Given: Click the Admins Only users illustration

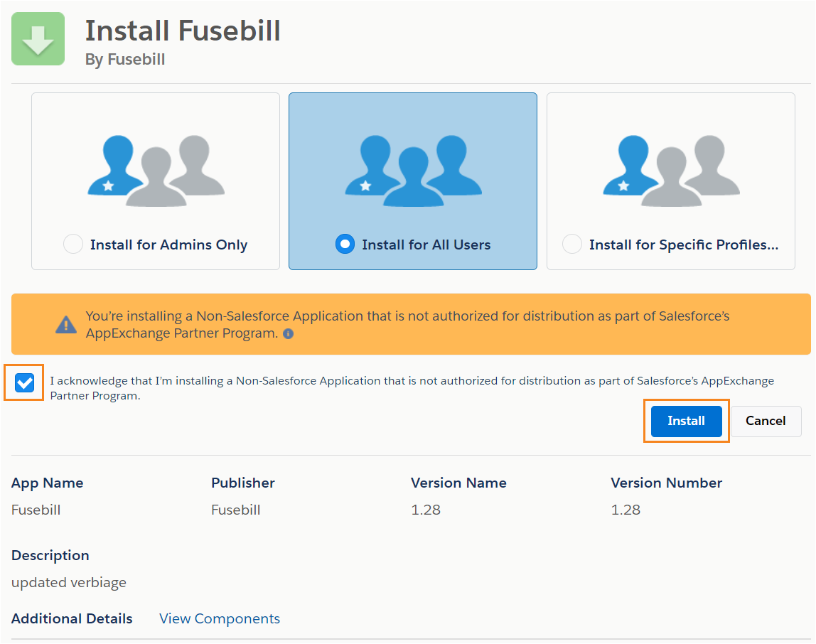Looking at the screenshot, I should (x=156, y=171).
